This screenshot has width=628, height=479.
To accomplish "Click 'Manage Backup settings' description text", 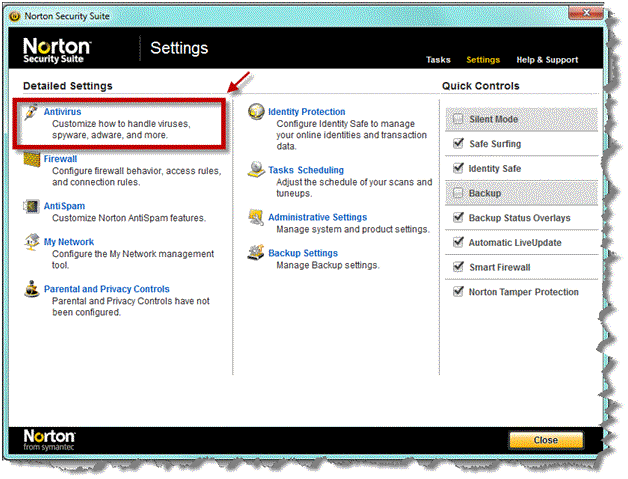I will point(328,265).
